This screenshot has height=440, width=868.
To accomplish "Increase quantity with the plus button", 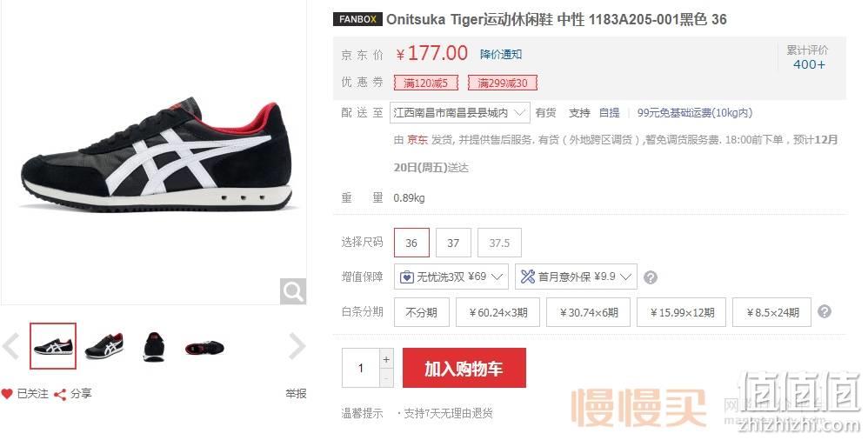I will click(386, 359).
